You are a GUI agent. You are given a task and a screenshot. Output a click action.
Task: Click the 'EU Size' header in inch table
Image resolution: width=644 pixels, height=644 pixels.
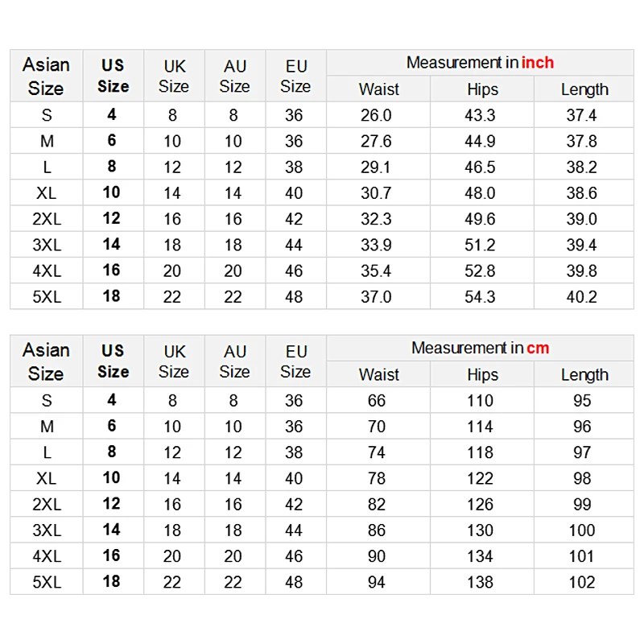click(295, 76)
